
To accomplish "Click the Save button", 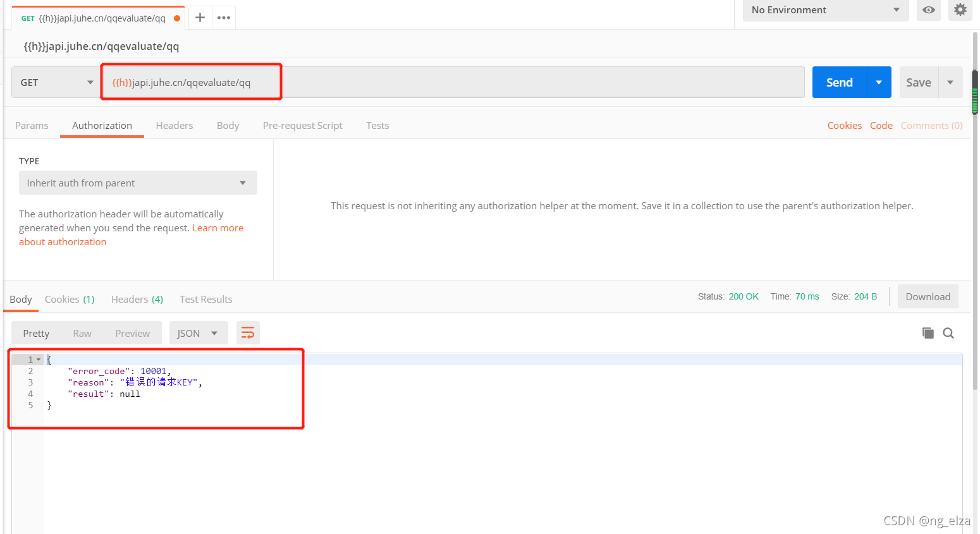I will pos(919,82).
